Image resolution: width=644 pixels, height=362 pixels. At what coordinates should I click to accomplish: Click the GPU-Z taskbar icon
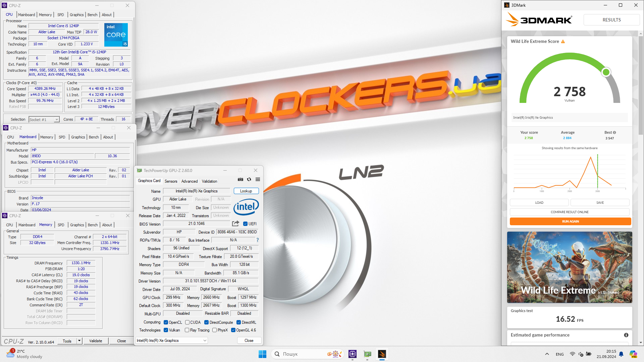coord(367,354)
